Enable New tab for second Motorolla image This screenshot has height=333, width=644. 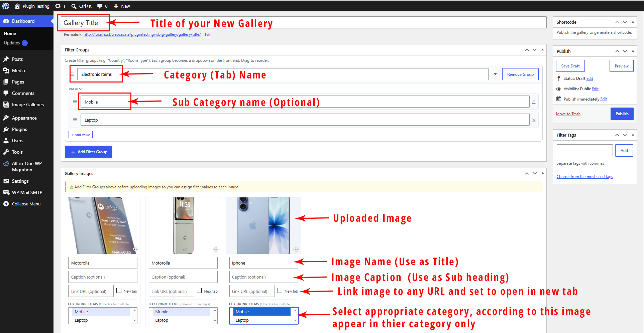(199, 291)
